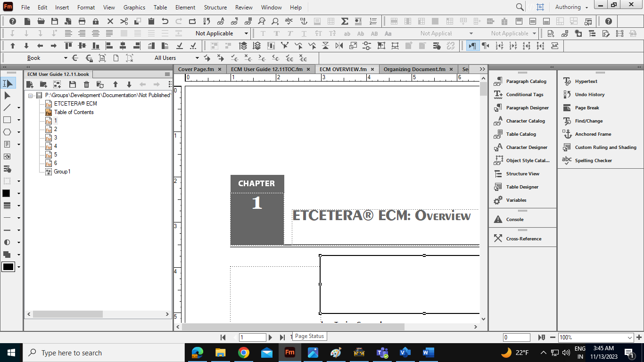Click the page number input field

pos(253,337)
